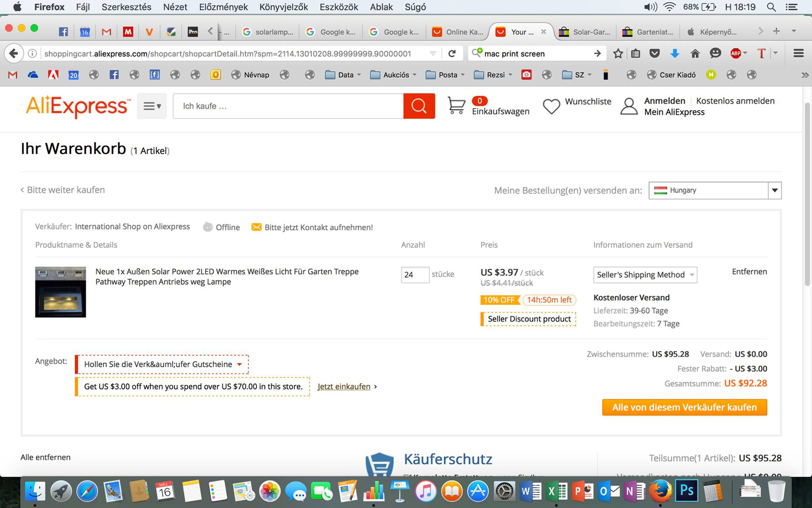
Task: Click the Firefox back arrow button
Action: (x=14, y=53)
